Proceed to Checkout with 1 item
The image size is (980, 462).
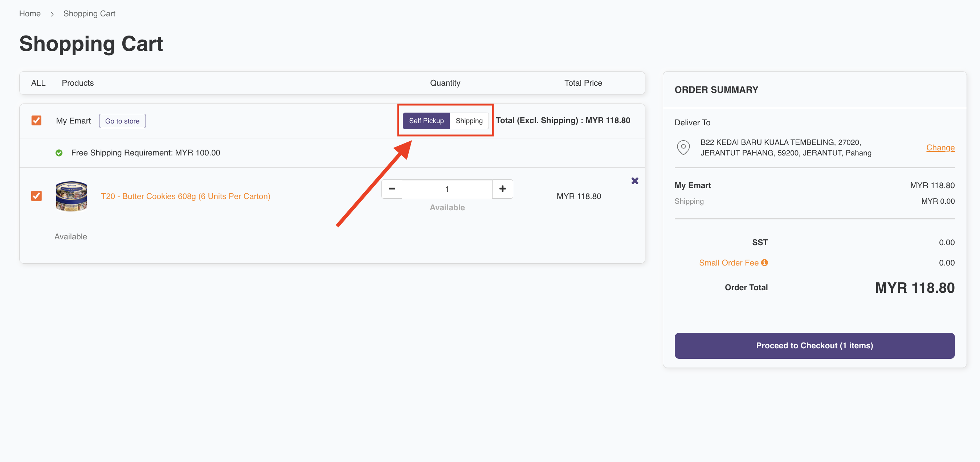tap(814, 345)
